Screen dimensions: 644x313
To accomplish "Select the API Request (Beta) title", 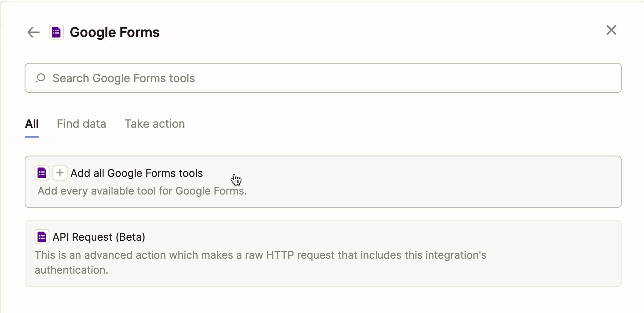I will pos(99,237).
